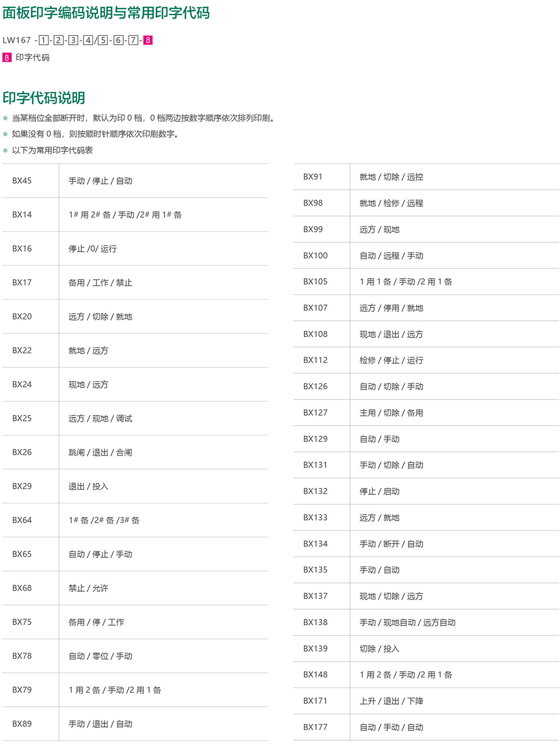Viewport: 560px width, 748px height.
Task: Click the highlighted pink box 8 in model code
Action: click(148, 40)
